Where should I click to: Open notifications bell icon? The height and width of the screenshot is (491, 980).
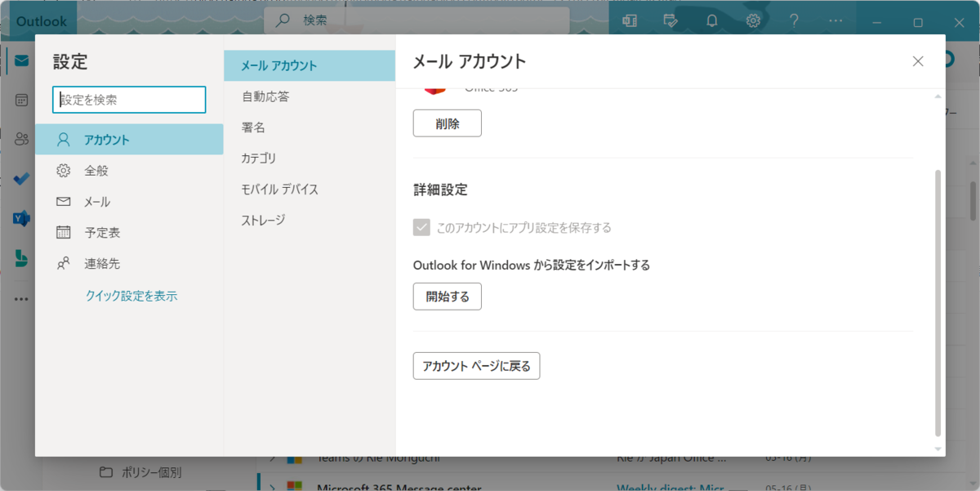pyautogui.click(x=712, y=20)
